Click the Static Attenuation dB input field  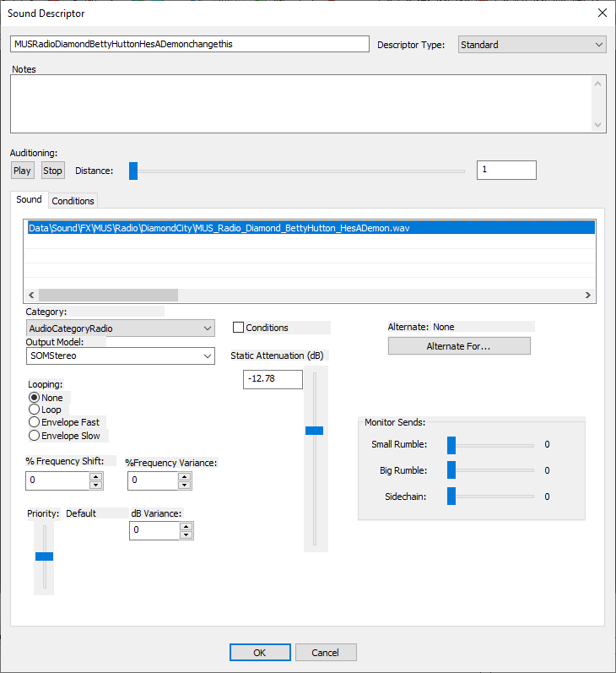(273, 379)
